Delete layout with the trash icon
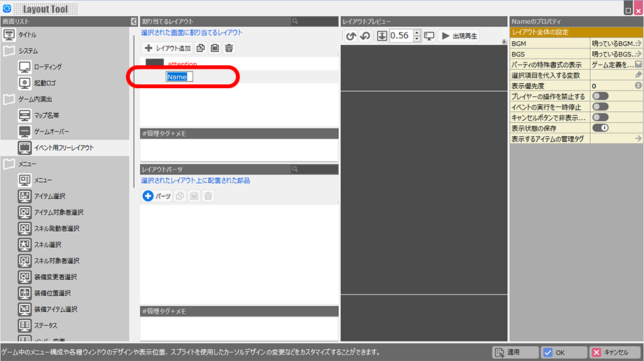The width and height of the screenshot is (644, 361). 229,48
